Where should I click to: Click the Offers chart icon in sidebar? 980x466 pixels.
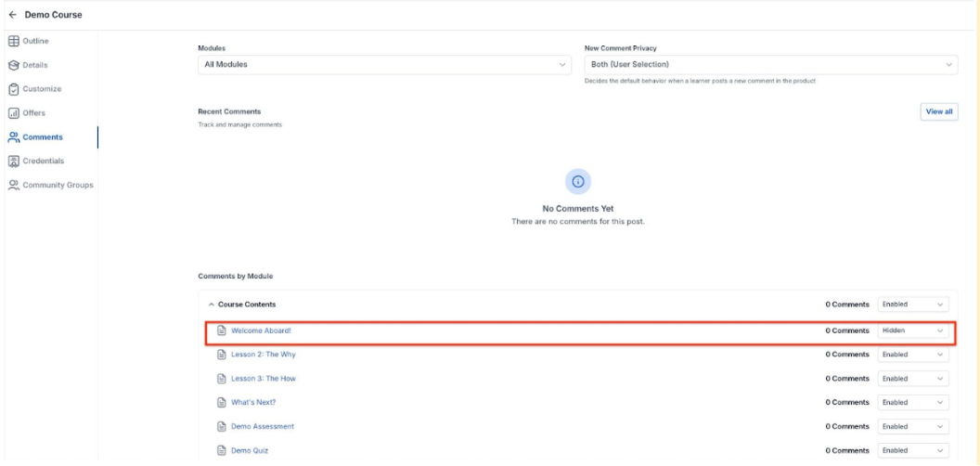click(x=13, y=113)
